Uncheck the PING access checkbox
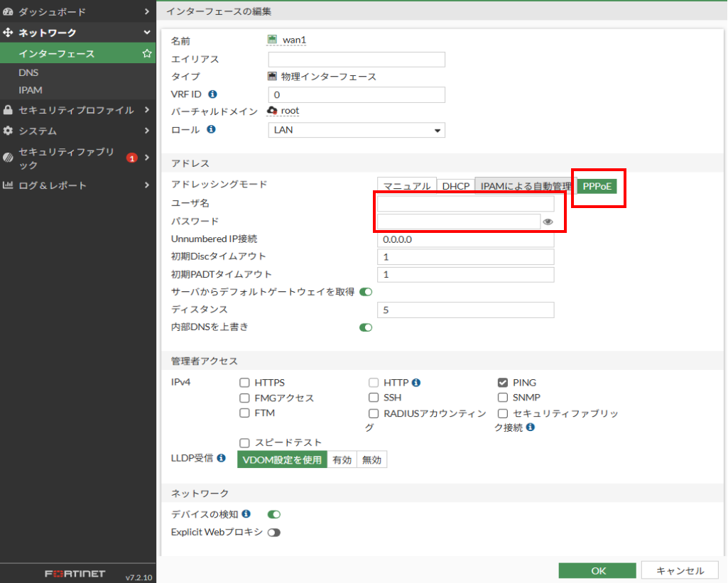Viewport: 728px width, 583px height. click(503, 383)
